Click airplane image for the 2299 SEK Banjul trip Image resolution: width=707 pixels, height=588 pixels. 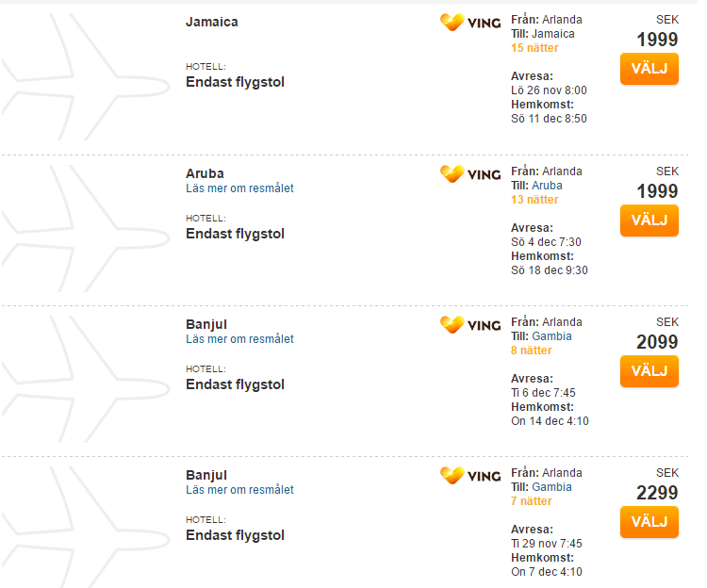[86, 527]
